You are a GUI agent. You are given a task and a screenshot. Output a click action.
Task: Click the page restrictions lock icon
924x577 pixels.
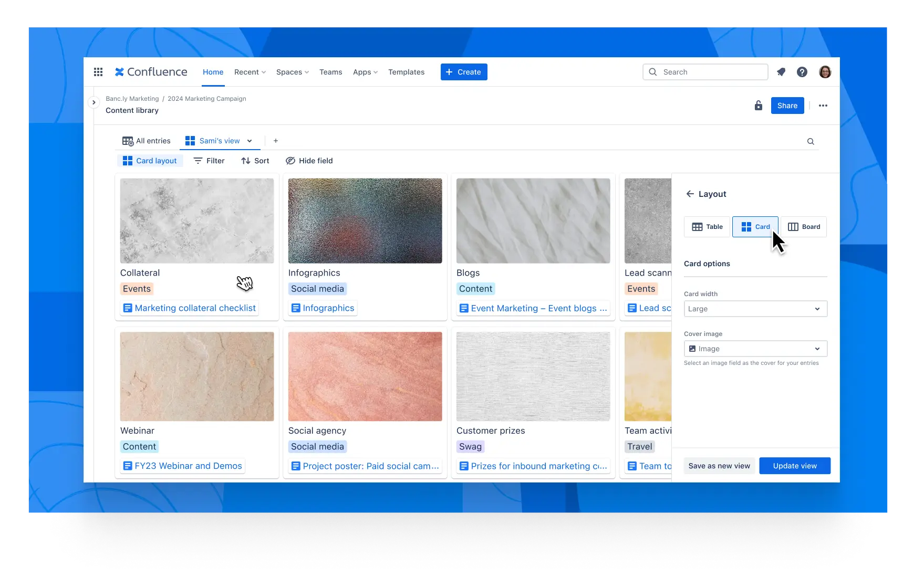point(758,106)
